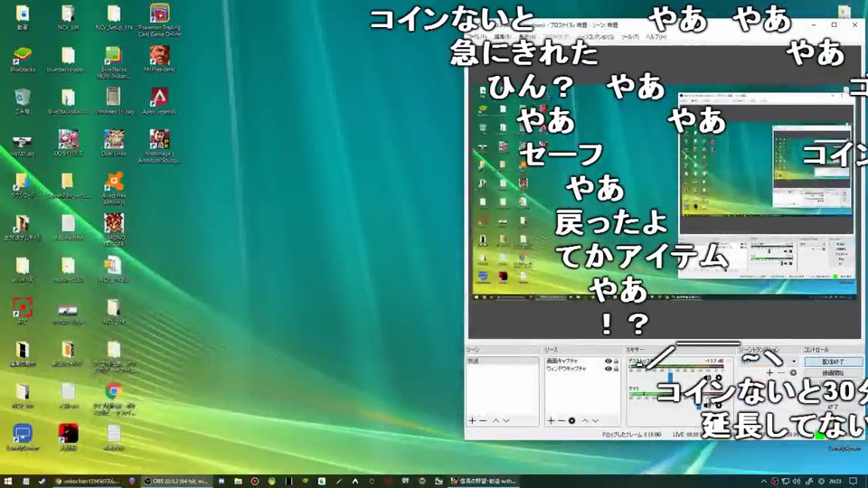
Task: Open the ダウンロード folder shortcut
Action: (x=23, y=185)
